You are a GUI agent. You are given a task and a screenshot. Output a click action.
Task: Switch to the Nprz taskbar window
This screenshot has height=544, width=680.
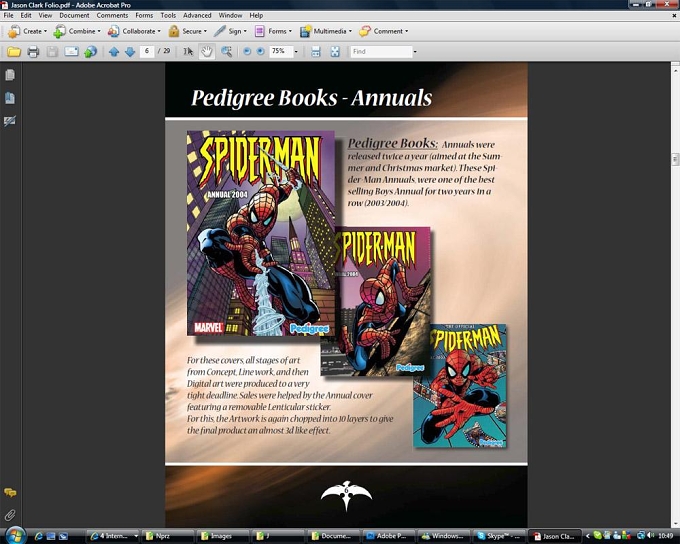pyautogui.click(x=167, y=536)
